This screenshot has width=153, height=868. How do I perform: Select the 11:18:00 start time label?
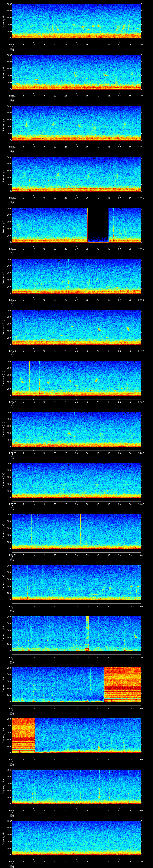point(12,249)
